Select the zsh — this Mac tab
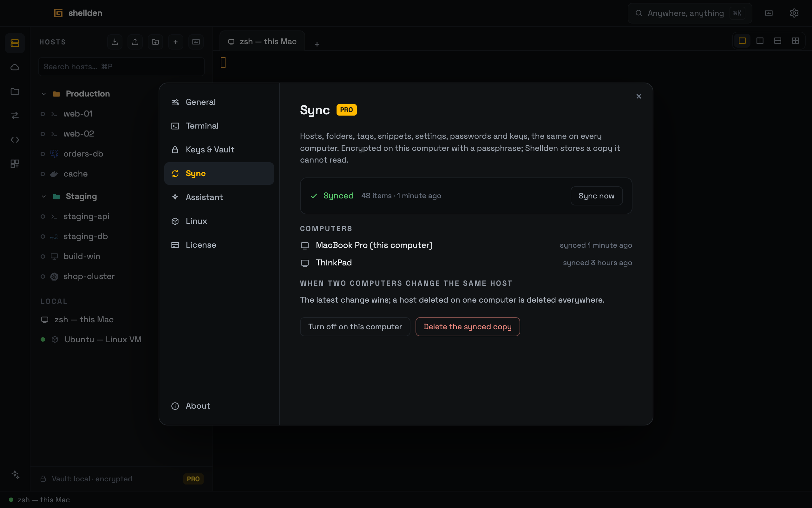Image resolution: width=812 pixels, height=508 pixels. coord(262,41)
